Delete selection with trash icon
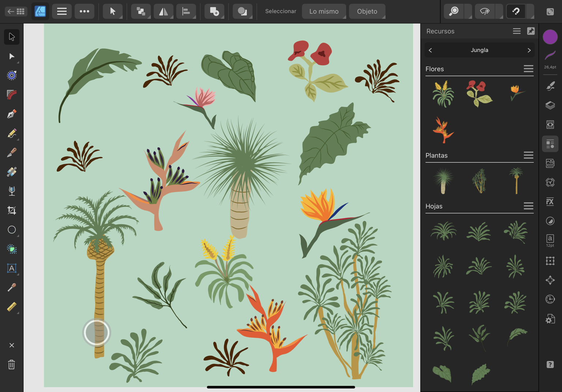 tap(12, 365)
